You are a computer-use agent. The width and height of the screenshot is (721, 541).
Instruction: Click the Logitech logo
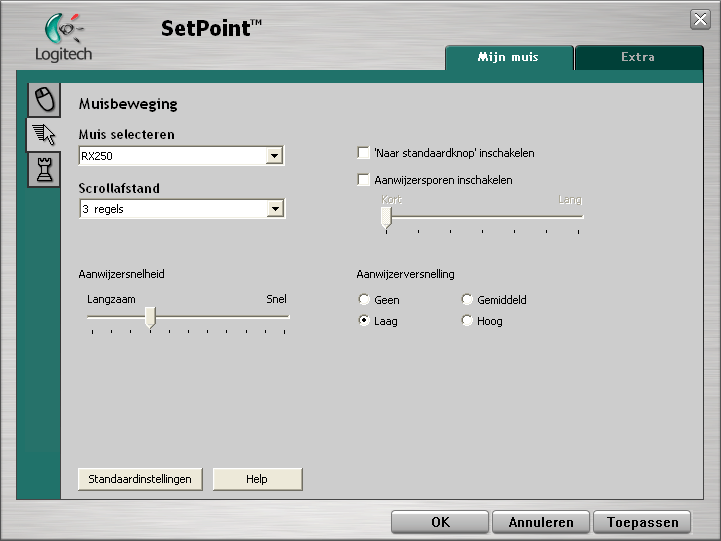pyautogui.click(x=63, y=38)
